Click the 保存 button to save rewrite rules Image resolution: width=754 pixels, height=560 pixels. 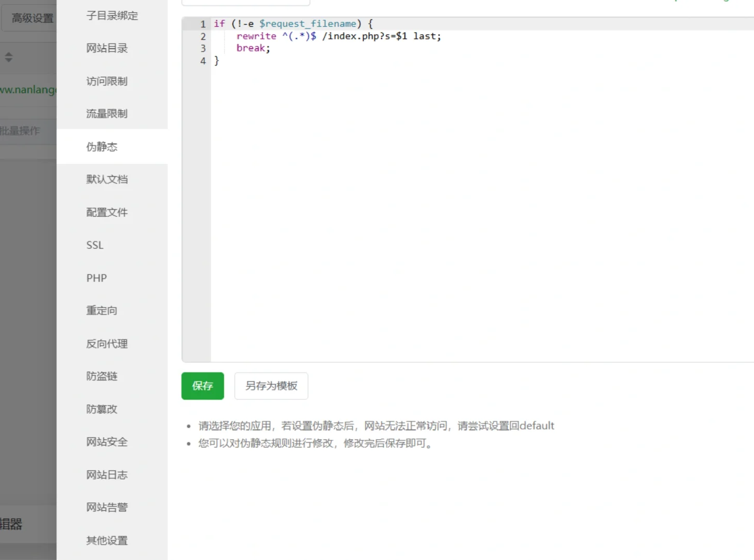coord(202,386)
